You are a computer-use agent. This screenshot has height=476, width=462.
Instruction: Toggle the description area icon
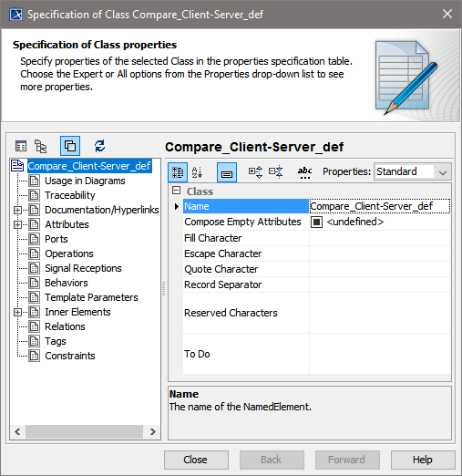tap(227, 172)
